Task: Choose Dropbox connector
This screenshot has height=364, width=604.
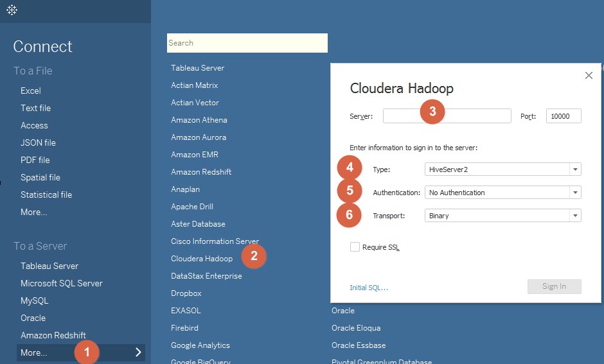Action: [x=186, y=293]
